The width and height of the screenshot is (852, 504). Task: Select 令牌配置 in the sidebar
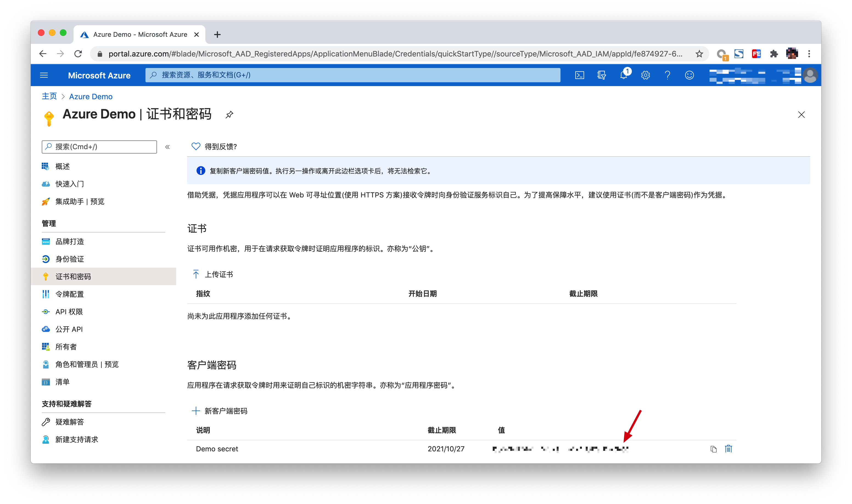69,294
